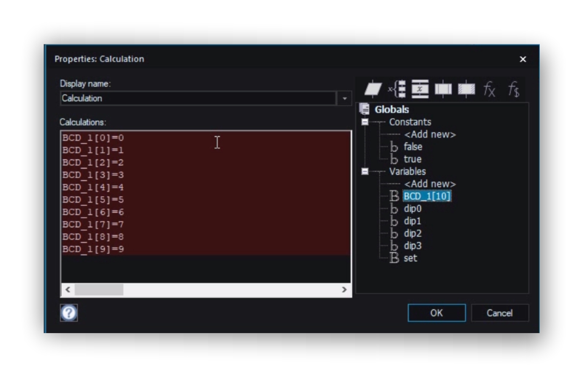Click the Globals documents icon

[364, 109]
